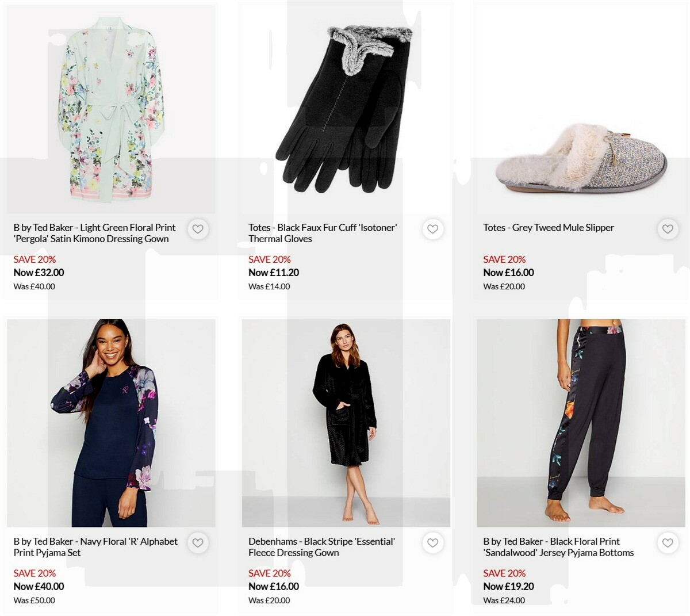Open the Black Stripe 'Essential' Fleece Dressing Gown link
The width and height of the screenshot is (690, 616).
coord(321,546)
